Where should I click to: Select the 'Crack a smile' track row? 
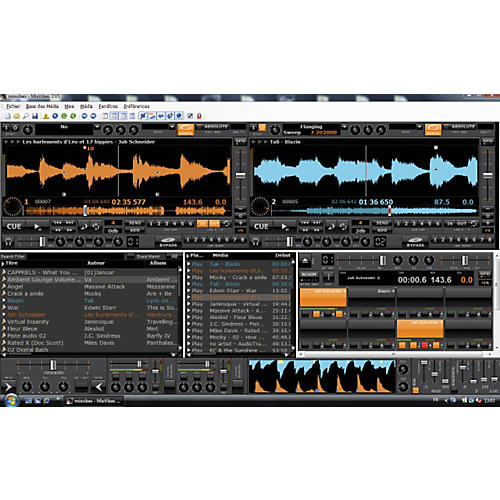point(90,294)
